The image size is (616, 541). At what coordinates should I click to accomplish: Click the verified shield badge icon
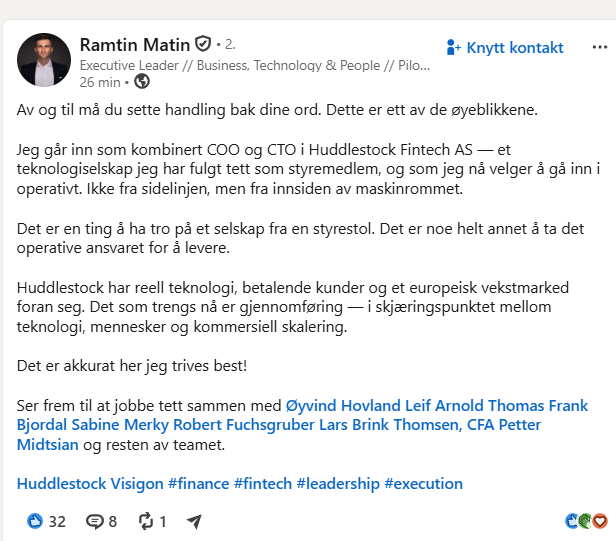click(x=203, y=44)
